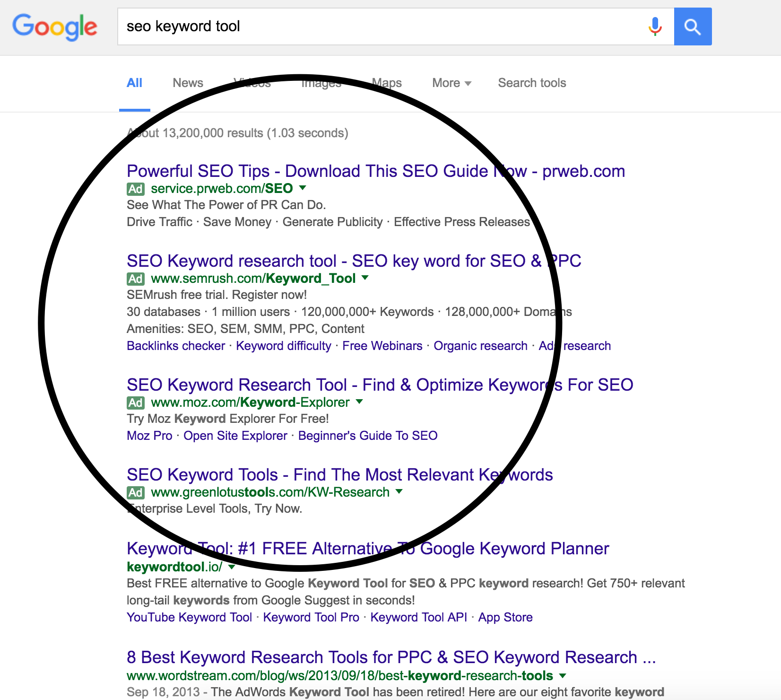Open the Keyword Tool Pro sitelink
This screenshot has width=781, height=700.
click(311, 617)
